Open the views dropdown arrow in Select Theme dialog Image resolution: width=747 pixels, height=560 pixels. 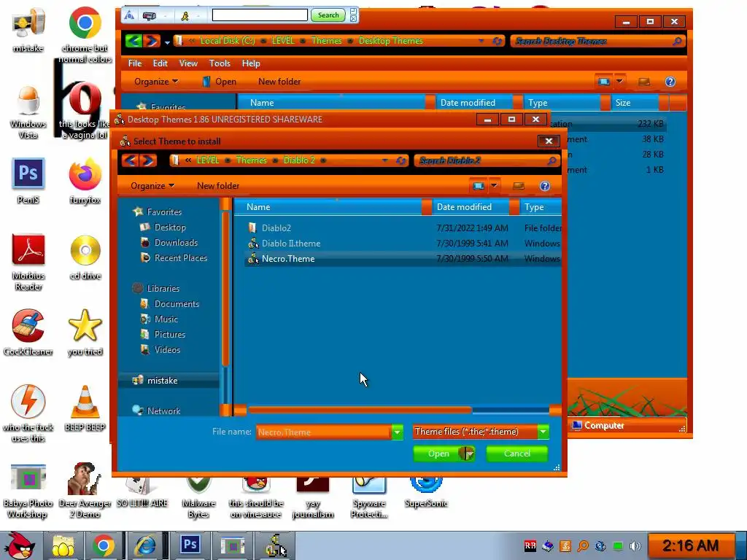pyautogui.click(x=494, y=186)
